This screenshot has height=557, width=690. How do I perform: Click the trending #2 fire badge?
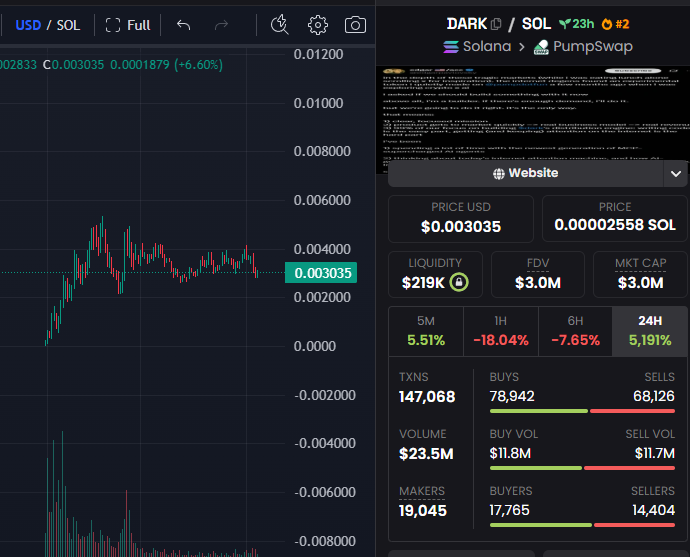pyautogui.click(x=616, y=24)
